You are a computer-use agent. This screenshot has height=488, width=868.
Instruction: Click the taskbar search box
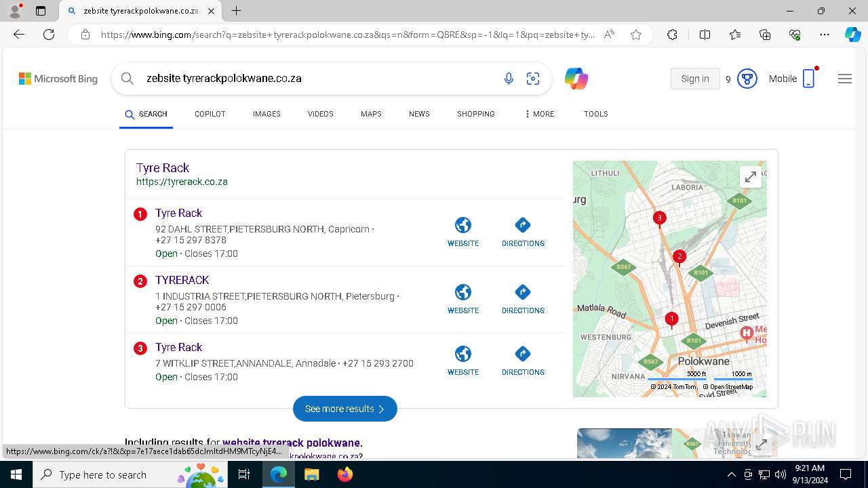[x=131, y=474]
